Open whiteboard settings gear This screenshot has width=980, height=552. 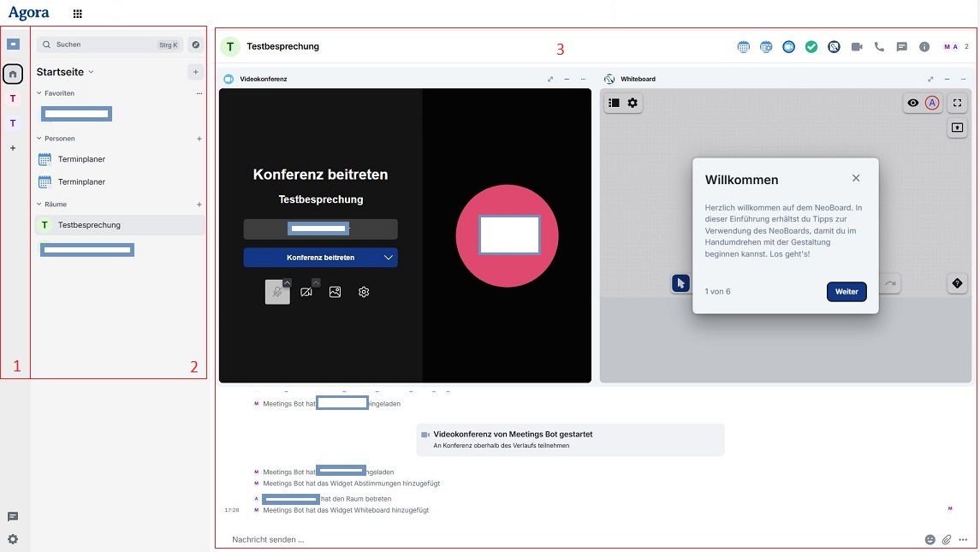(633, 103)
